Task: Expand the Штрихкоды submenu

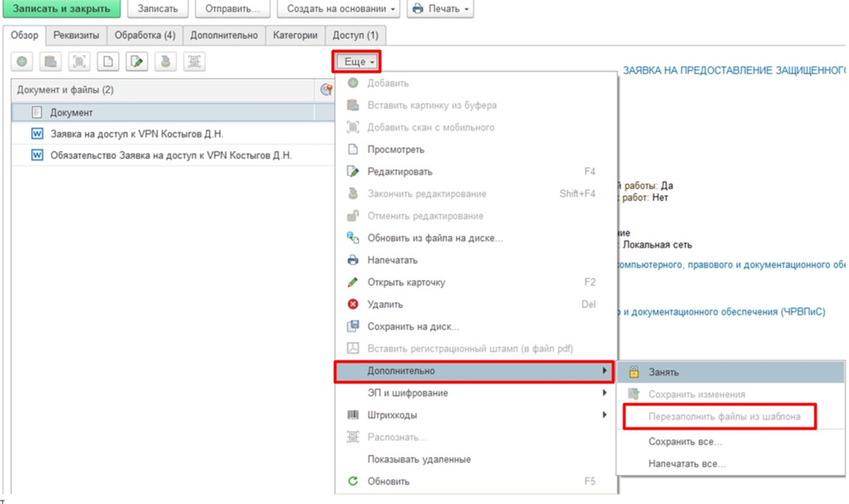Action: pos(476,415)
